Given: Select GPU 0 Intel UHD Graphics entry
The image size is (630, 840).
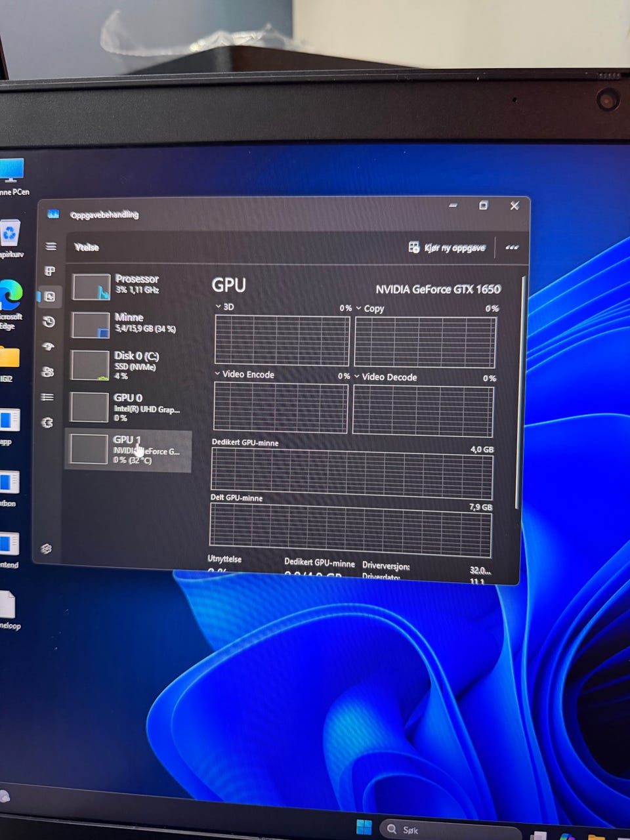Looking at the screenshot, I should coord(129,408).
